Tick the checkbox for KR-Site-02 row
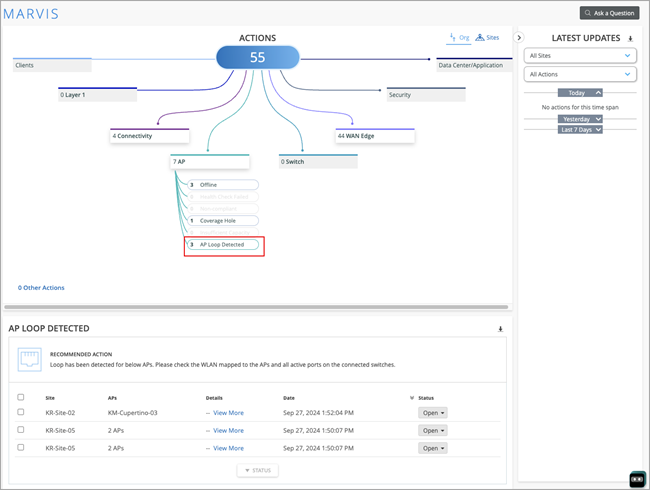The width and height of the screenshot is (650, 490). click(x=22, y=412)
